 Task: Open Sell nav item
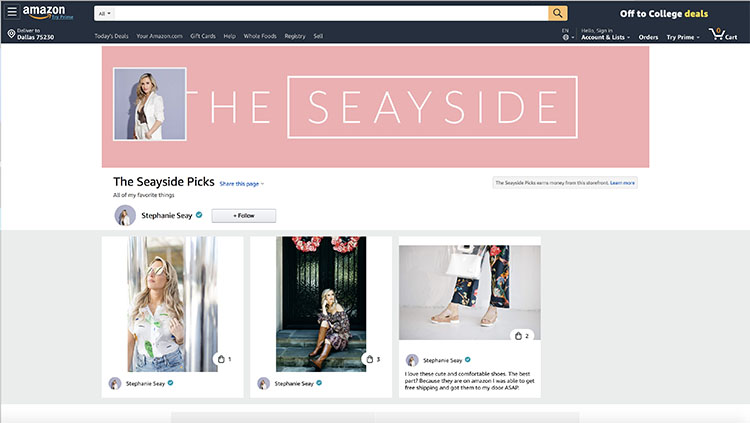tap(318, 36)
